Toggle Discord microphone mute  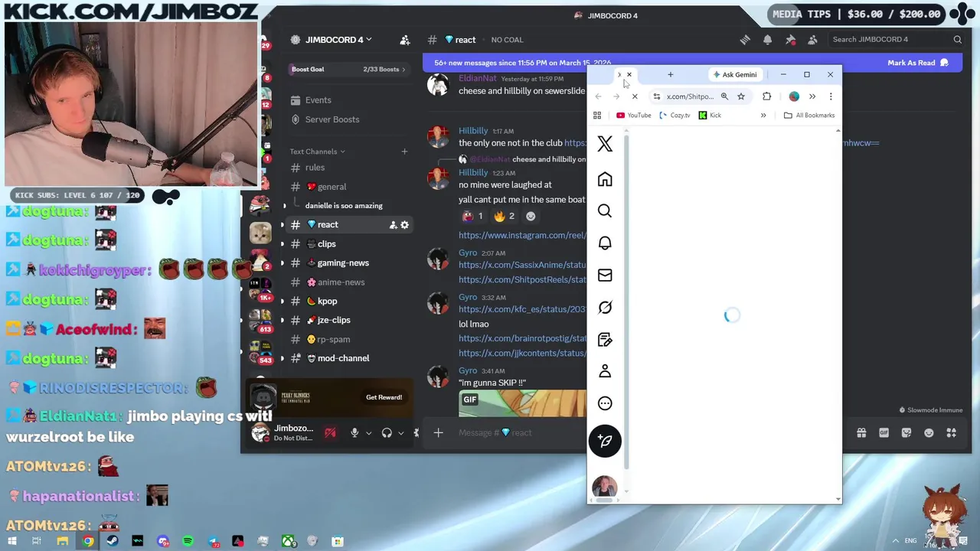(354, 433)
